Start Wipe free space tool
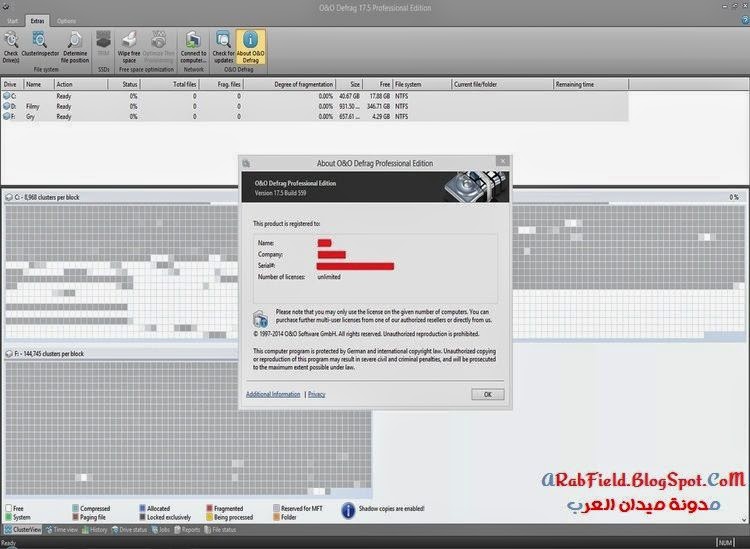Screen dimensions: 750x549 [x=129, y=47]
